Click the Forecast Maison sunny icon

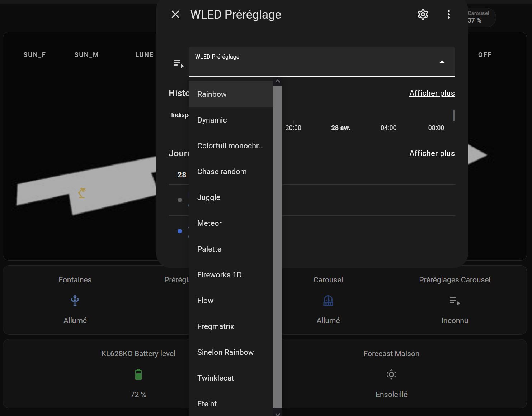[391, 374]
